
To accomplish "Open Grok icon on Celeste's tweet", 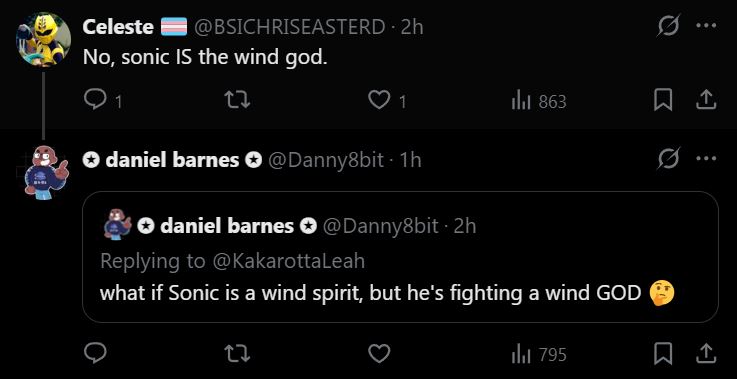I will click(668, 26).
